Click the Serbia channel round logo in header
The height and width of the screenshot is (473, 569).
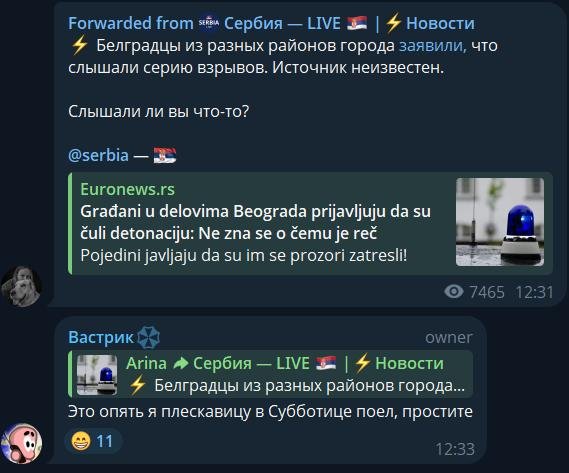[209, 23]
